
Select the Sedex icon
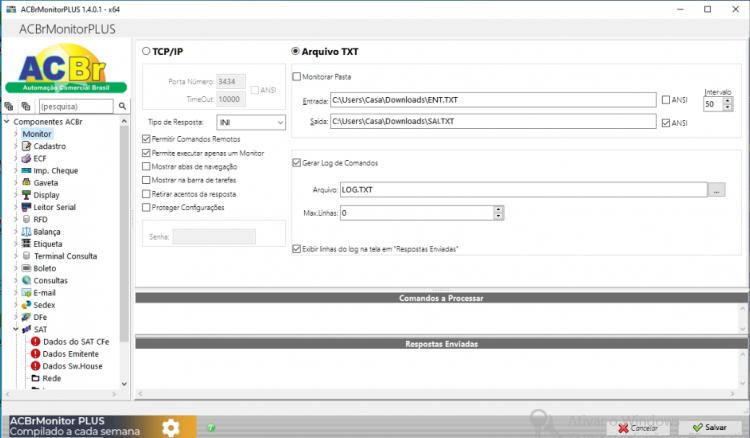[x=26, y=305]
